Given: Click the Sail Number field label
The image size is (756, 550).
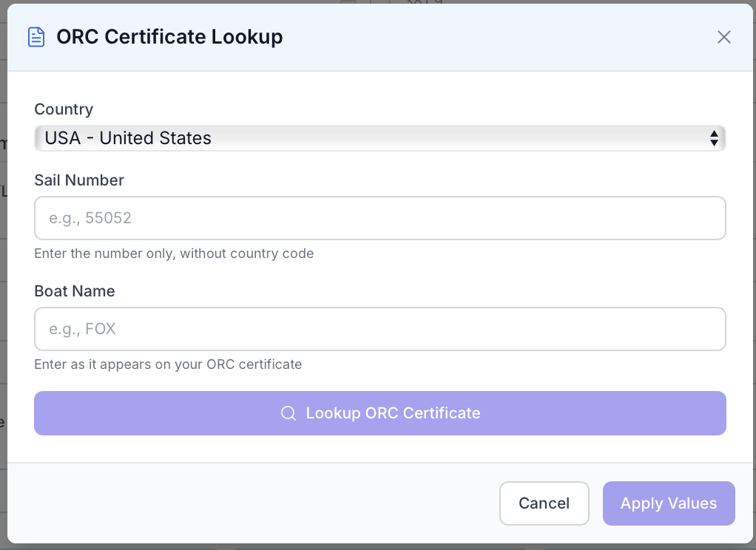Looking at the screenshot, I should pos(78,180).
